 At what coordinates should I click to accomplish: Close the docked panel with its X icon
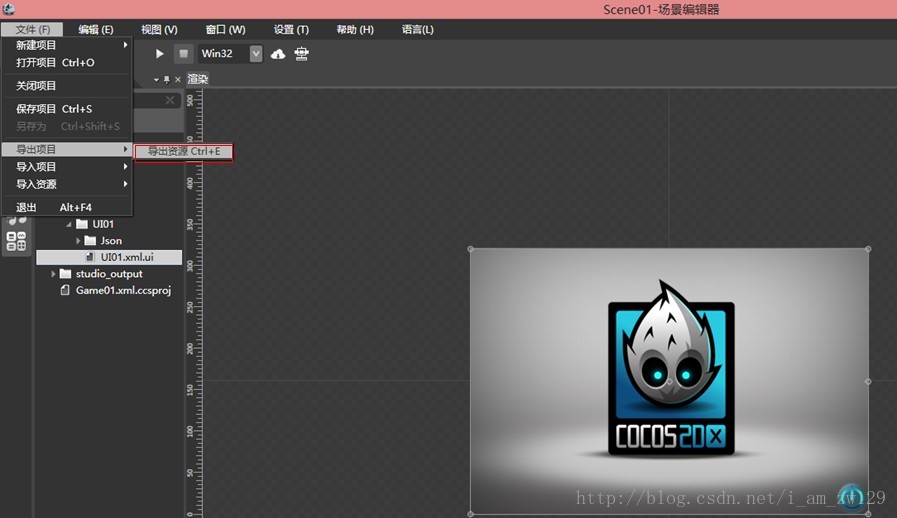point(178,79)
